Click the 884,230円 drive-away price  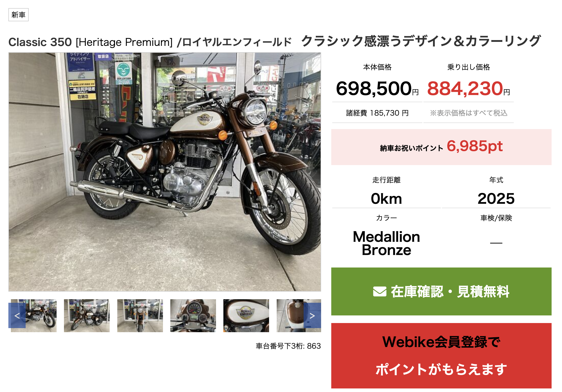tap(469, 88)
